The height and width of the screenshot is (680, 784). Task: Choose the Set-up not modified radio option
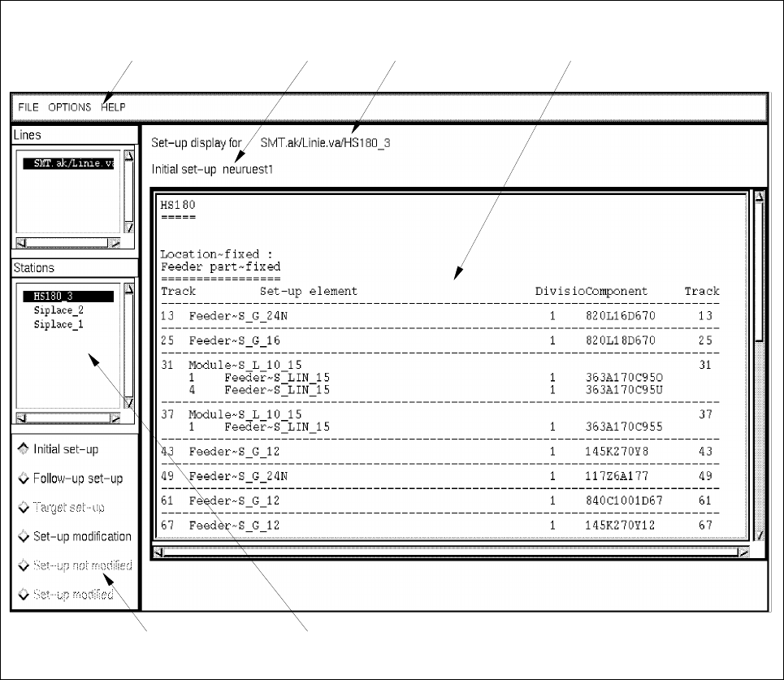coord(76,565)
